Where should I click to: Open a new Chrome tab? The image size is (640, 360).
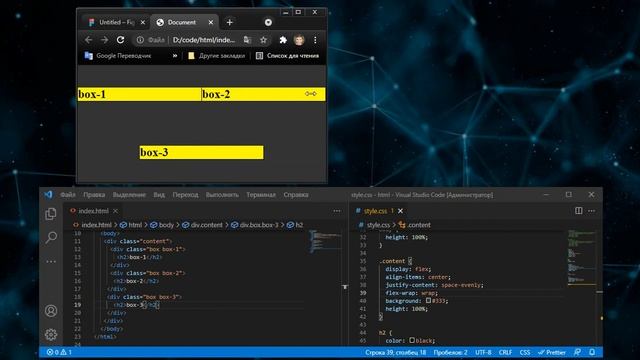pos(229,22)
